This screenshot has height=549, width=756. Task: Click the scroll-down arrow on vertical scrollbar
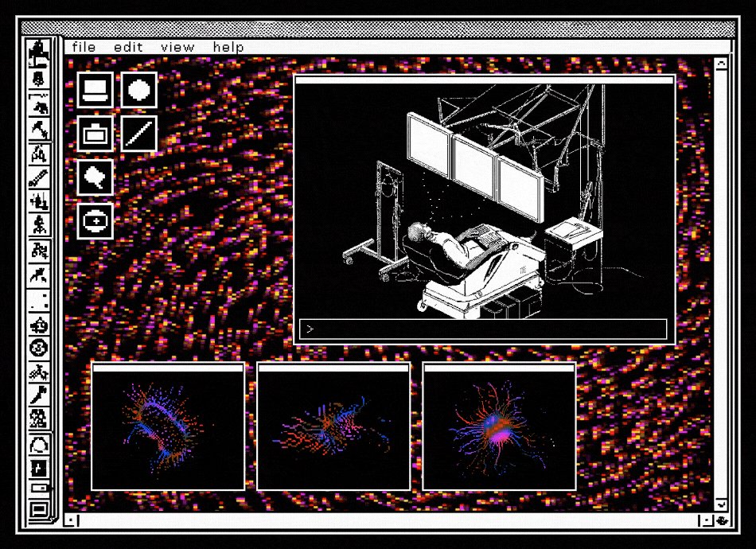[x=721, y=504]
